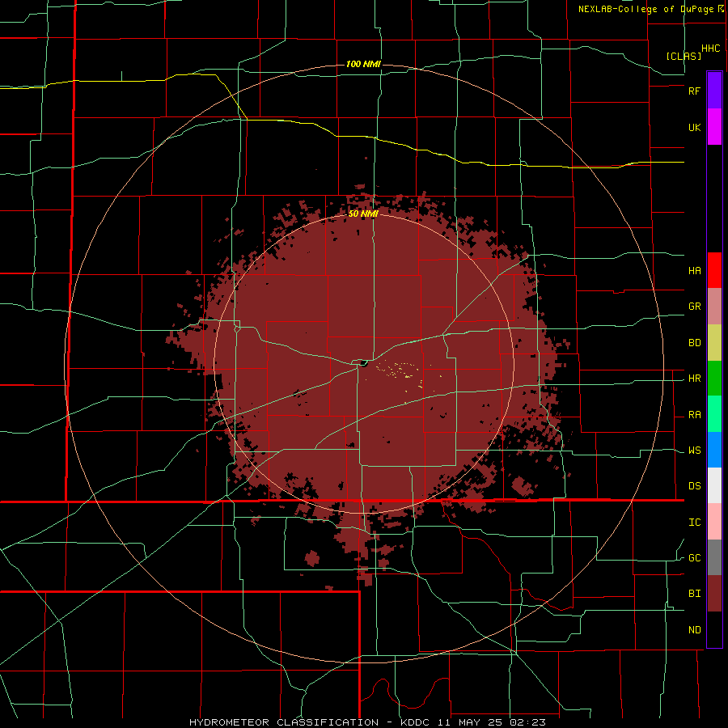
Task: Click the light green RA swatch
Action: pos(714,414)
